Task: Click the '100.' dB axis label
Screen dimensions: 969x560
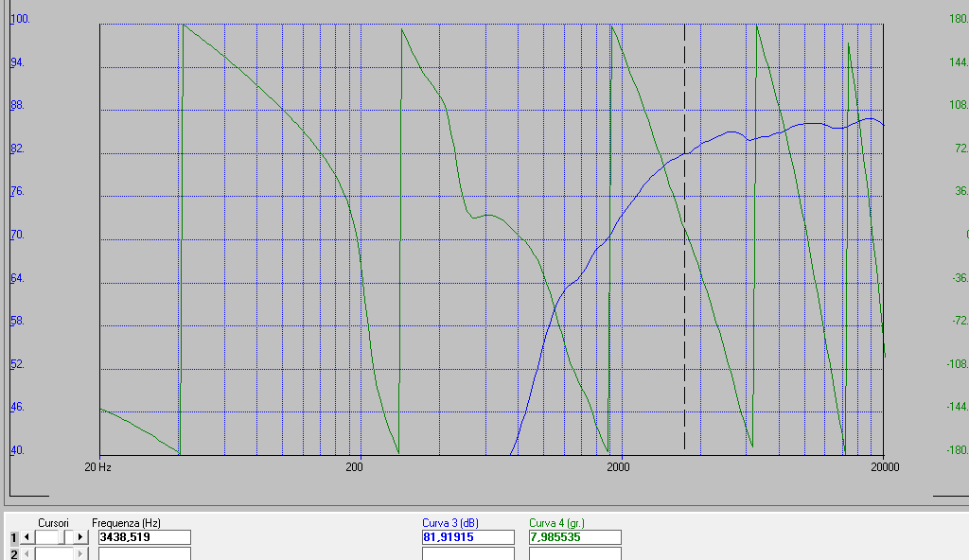Action: pos(21,19)
